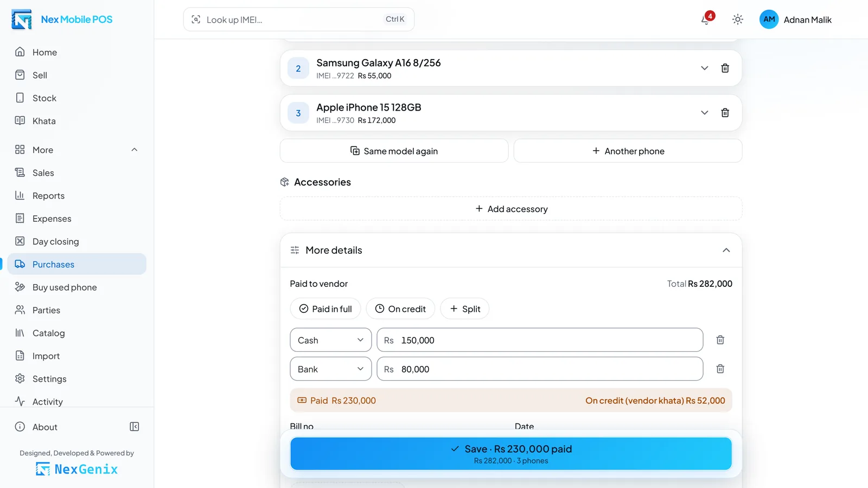Viewport: 868px width, 488px height.
Task: Collapse the sidebar panel icon
Action: pyautogui.click(x=135, y=427)
